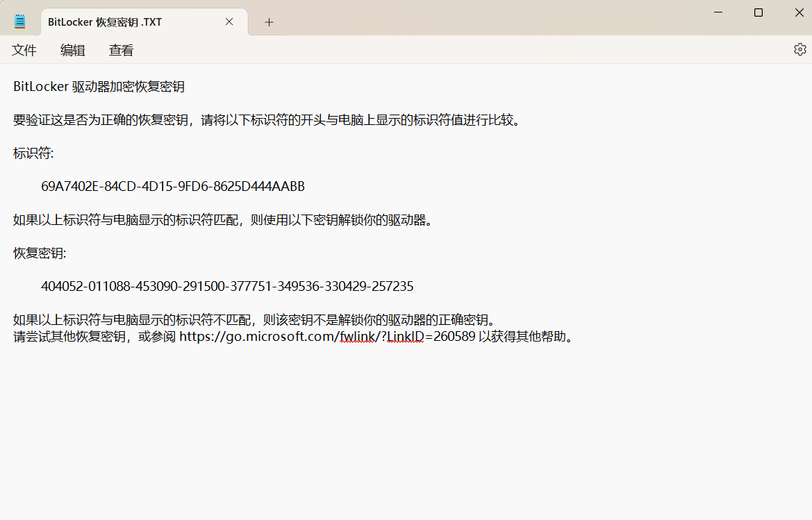This screenshot has width=812, height=520.
Task: Open the 查看 menu
Action: (x=121, y=50)
